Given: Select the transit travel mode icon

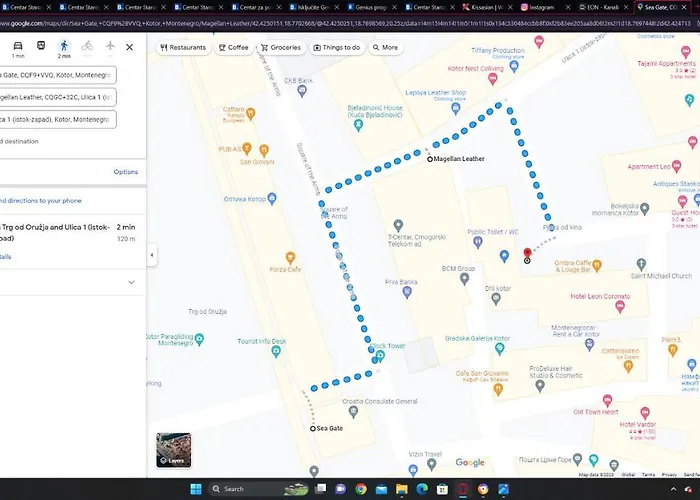Looking at the screenshot, I should (41, 46).
